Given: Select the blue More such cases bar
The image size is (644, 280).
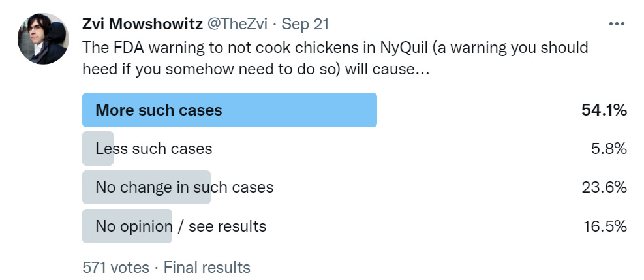Looking at the screenshot, I should click(230, 110).
